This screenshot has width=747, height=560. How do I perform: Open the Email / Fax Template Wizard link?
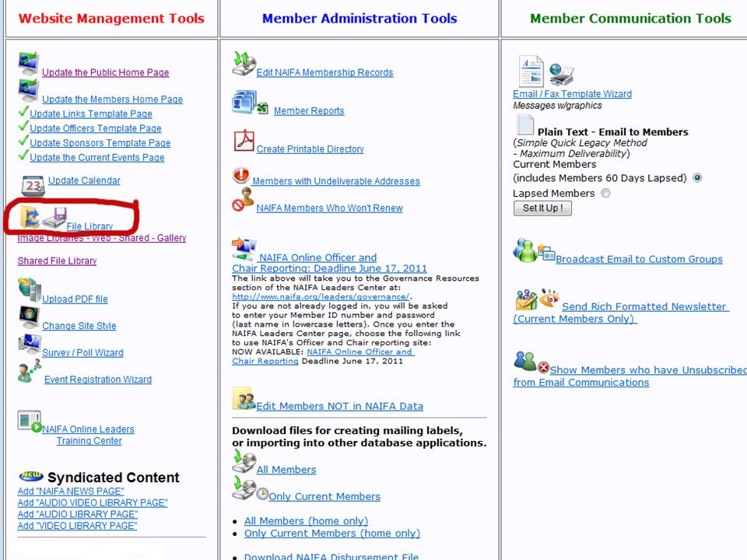click(x=573, y=94)
